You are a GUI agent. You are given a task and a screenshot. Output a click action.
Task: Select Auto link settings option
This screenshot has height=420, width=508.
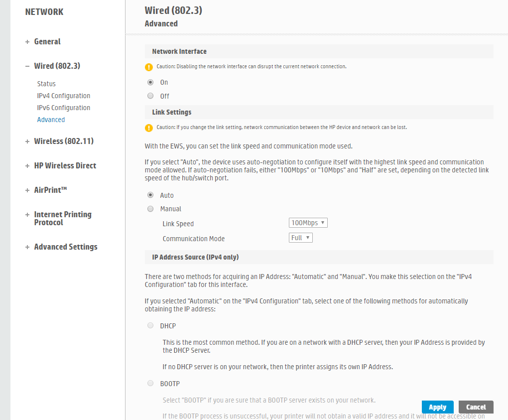[x=150, y=195]
